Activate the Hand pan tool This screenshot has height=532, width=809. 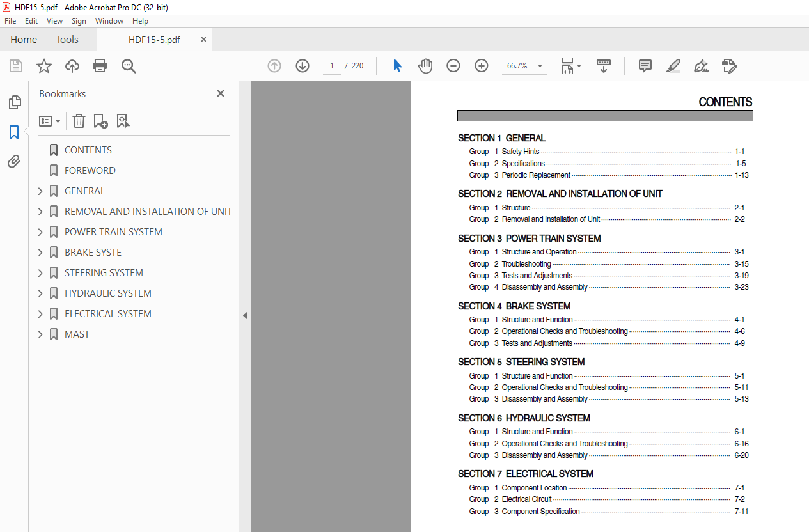point(425,66)
